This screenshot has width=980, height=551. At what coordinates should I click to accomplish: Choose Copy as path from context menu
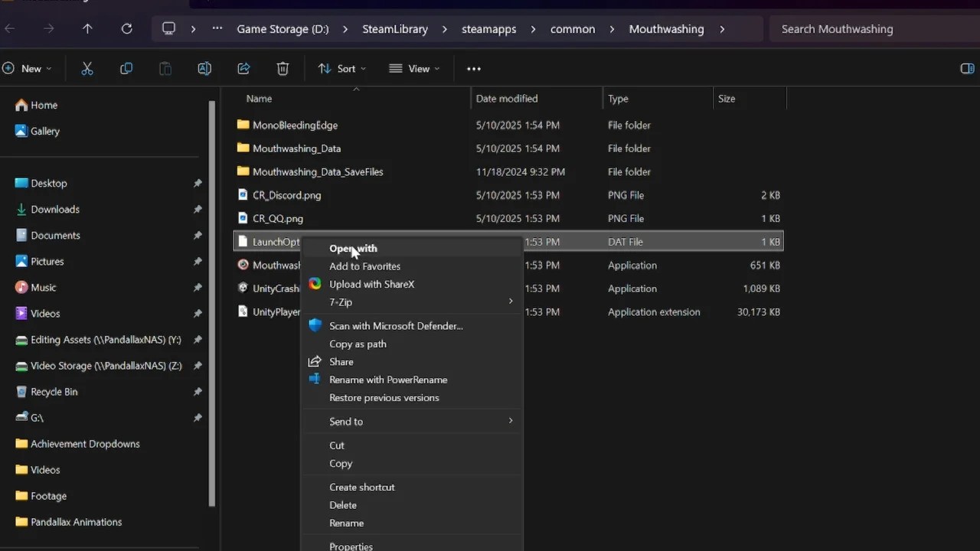coord(358,344)
